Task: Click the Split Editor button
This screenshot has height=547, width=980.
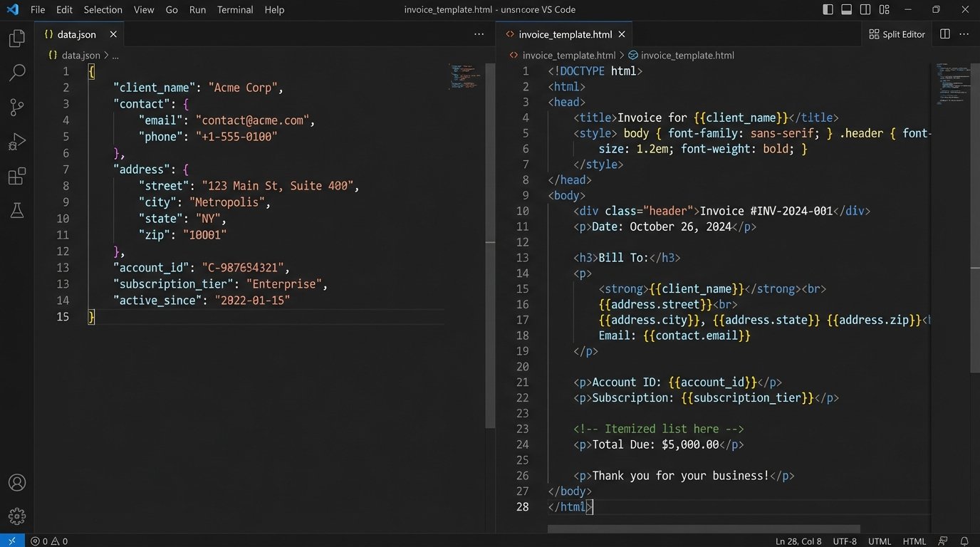Action: coord(897,34)
